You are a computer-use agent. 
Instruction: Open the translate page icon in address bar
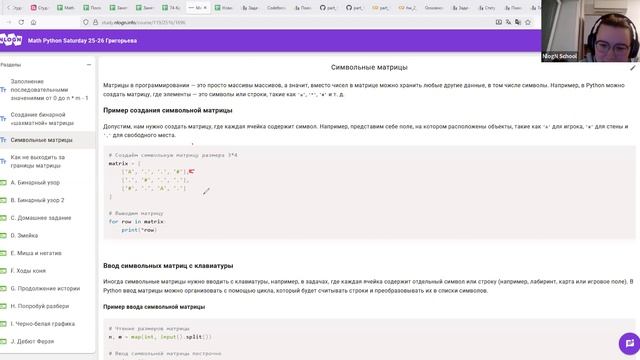click(x=508, y=22)
